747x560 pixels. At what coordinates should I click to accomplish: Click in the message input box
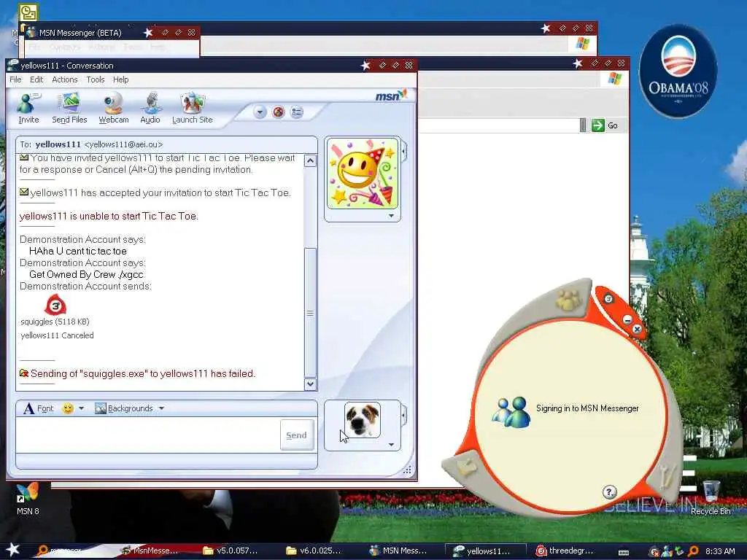[x=147, y=435]
